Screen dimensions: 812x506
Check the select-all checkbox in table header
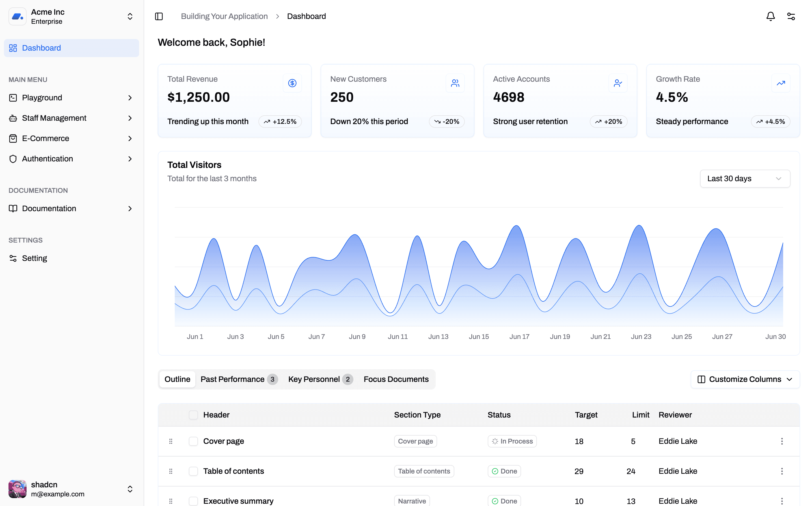[193, 415]
